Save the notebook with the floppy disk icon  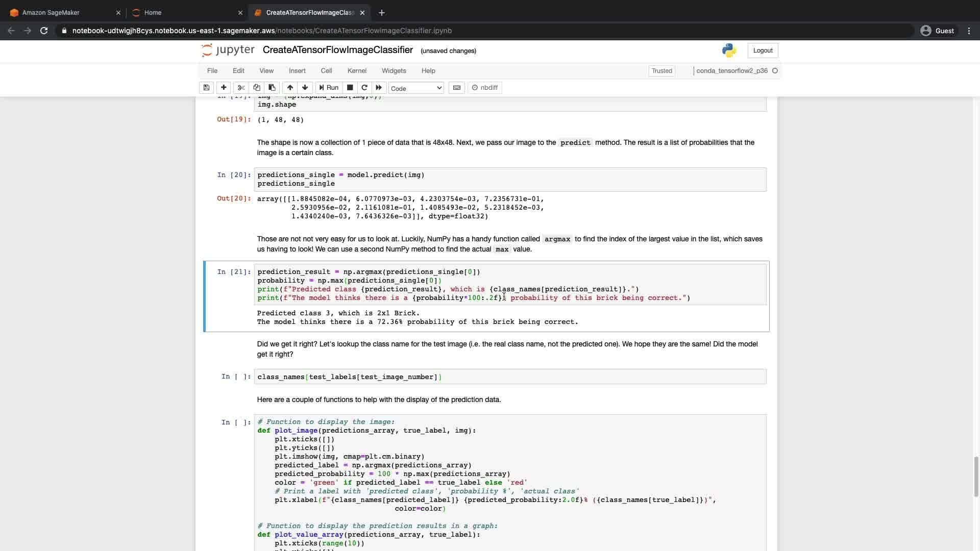(206, 88)
